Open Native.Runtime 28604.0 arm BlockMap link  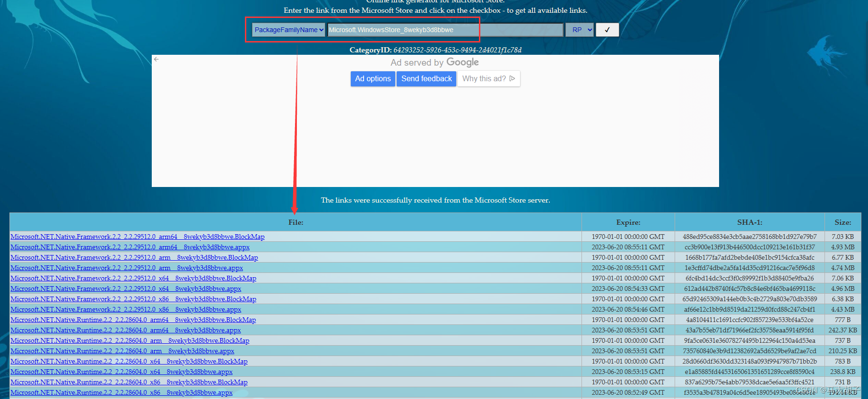pyautogui.click(x=130, y=340)
